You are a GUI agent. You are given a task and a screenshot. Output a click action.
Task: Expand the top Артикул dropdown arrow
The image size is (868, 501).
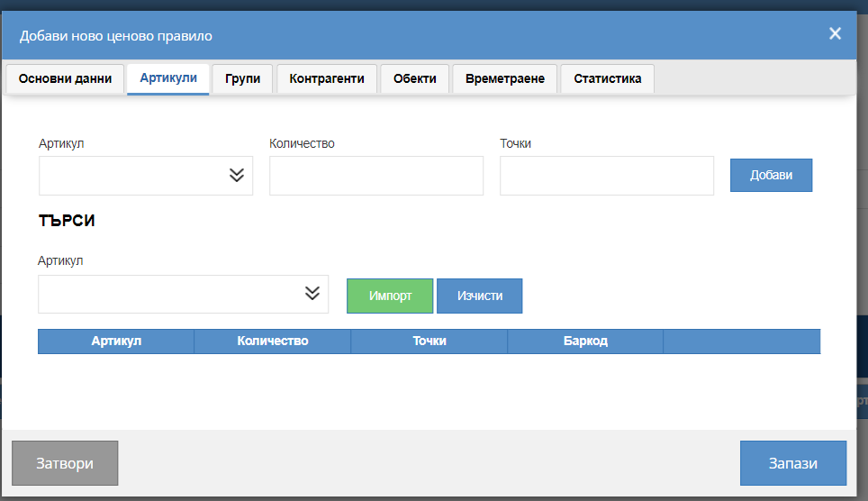(237, 176)
